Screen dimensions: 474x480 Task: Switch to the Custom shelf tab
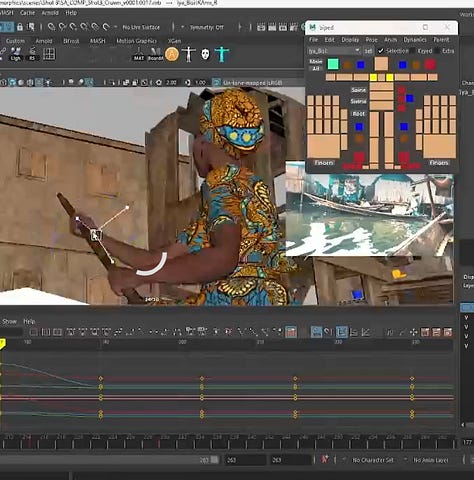(x=15, y=41)
